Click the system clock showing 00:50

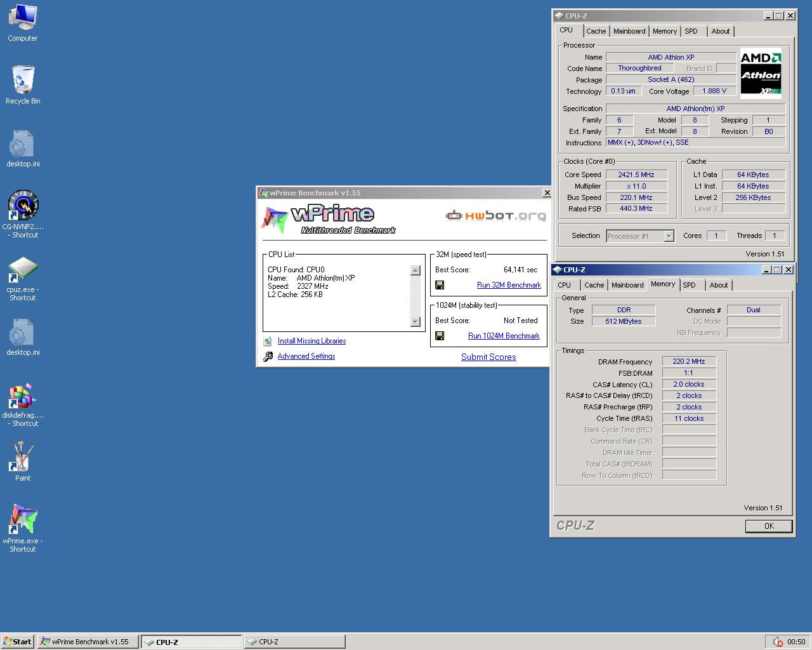pos(796,642)
